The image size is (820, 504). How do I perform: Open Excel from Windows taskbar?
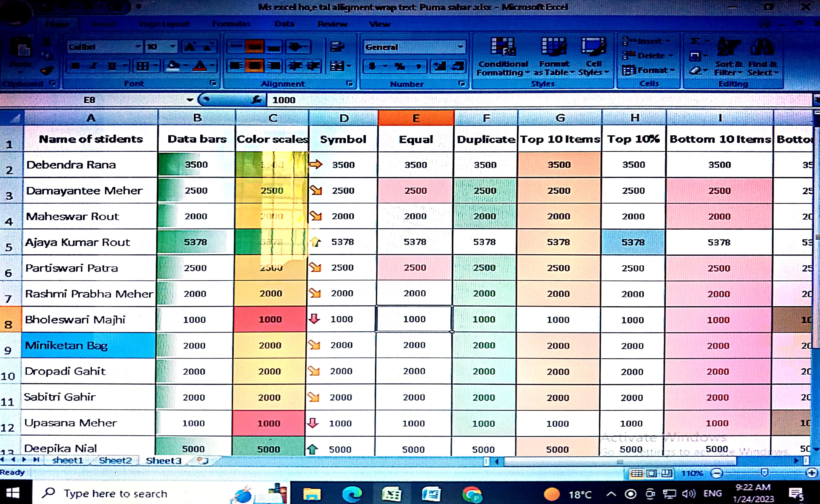[x=391, y=494]
